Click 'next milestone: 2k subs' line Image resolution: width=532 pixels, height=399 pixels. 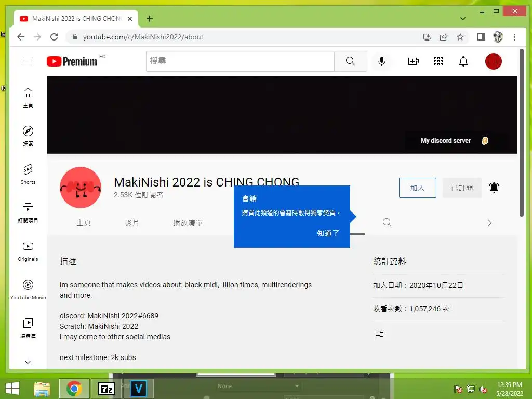pos(98,357)
